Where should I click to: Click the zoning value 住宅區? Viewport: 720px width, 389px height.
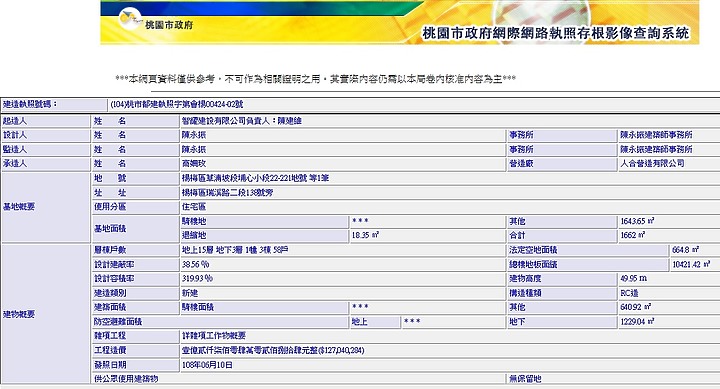(194, 207)
